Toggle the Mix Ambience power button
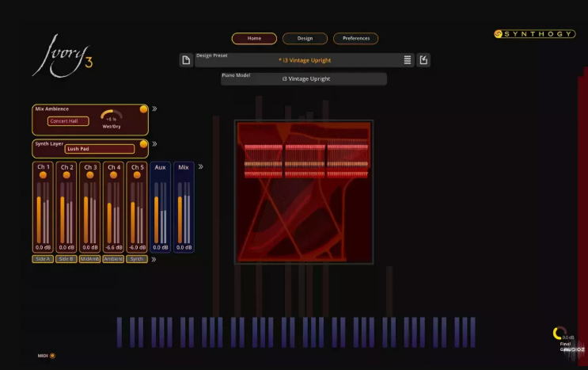 point(143,109)
